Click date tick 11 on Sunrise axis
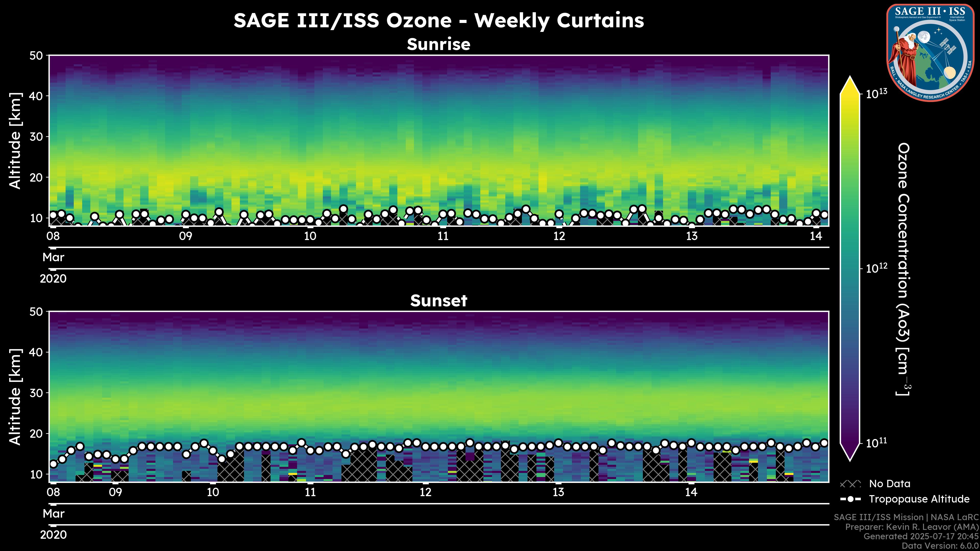 coord(443,236)
